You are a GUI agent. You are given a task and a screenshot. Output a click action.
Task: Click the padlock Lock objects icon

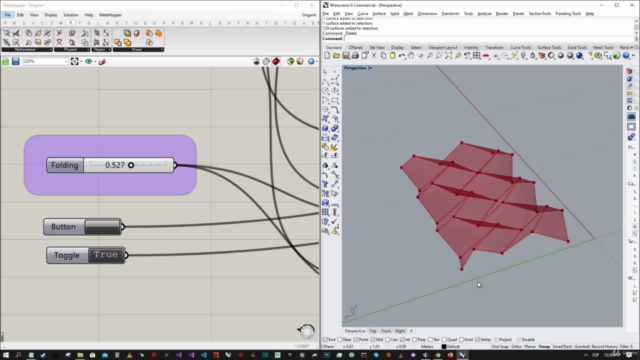[533, 56]
